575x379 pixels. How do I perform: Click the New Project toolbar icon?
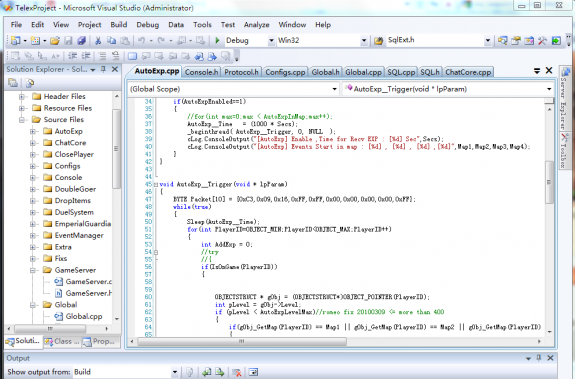click(x=15, y=41)
